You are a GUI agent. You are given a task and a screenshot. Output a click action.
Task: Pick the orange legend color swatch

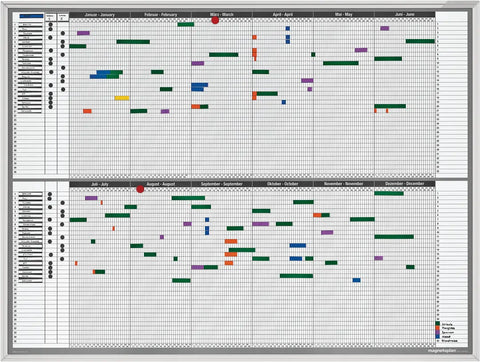click(x=438, y=328)
